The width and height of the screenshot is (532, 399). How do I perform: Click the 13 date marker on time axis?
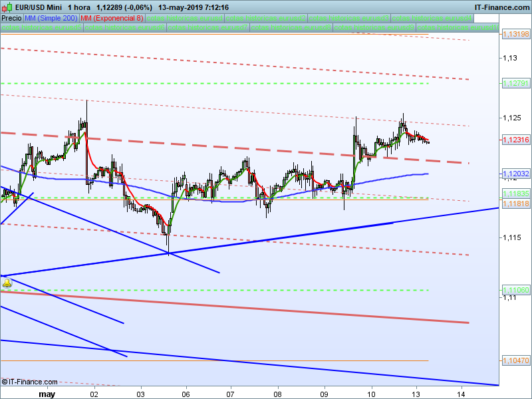click(x=416, y=394)
